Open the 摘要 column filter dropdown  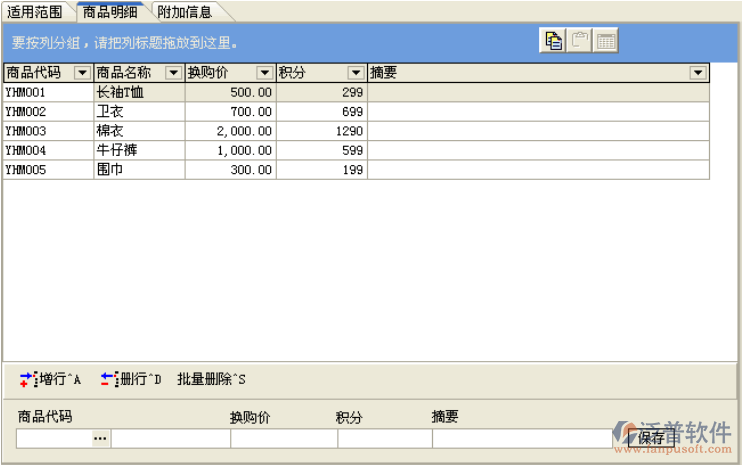(x=697, y=73)
